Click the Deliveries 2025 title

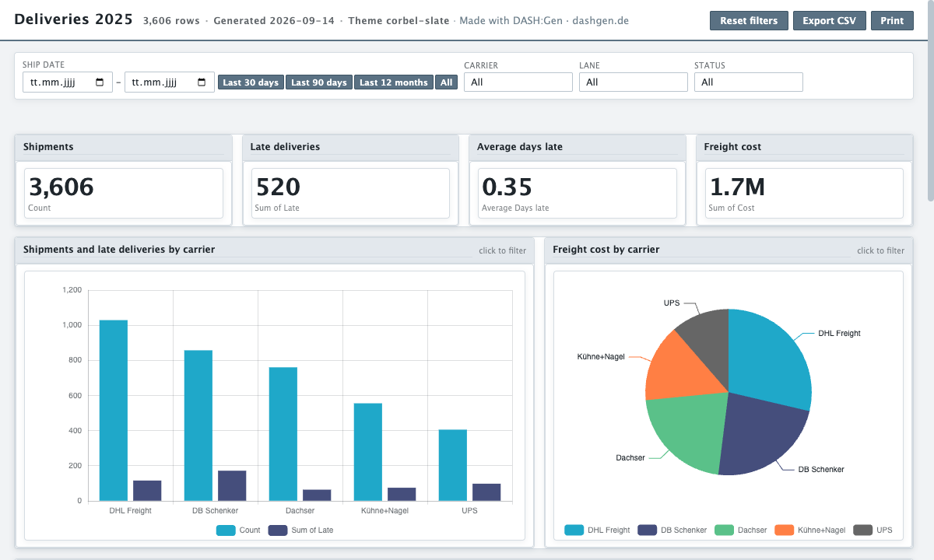click(x=74, y=19)
